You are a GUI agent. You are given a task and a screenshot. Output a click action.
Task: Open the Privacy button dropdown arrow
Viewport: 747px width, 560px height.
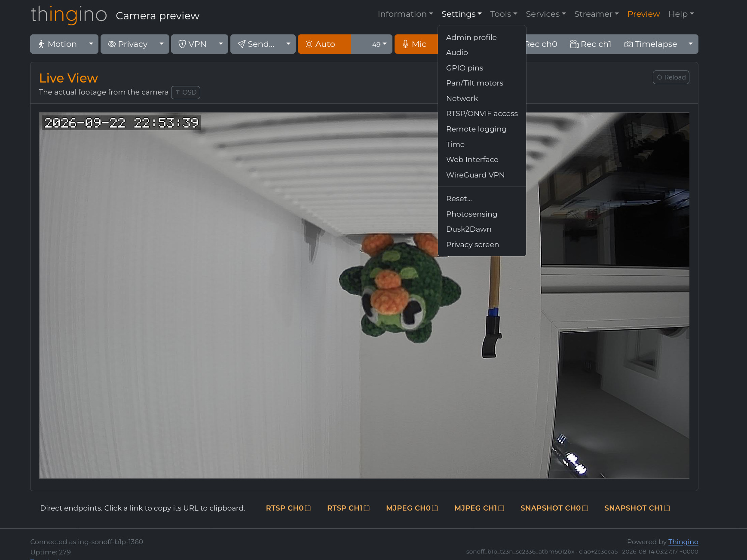point(162,44)
